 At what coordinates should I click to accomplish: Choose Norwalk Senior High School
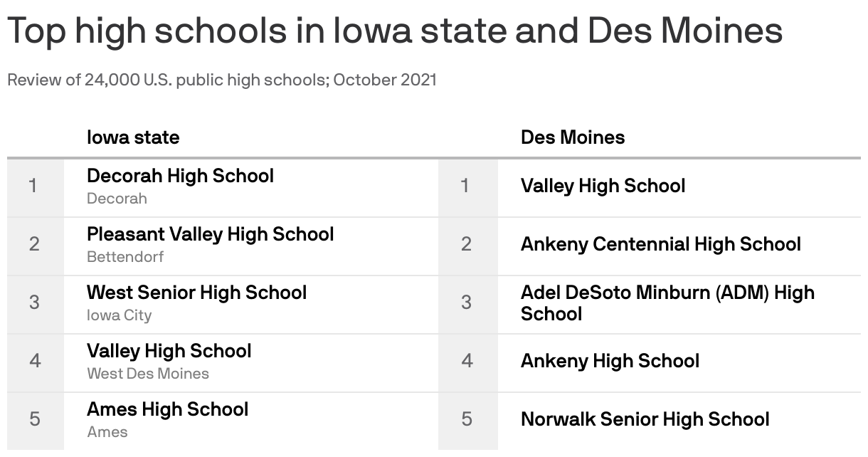[645, 419]
